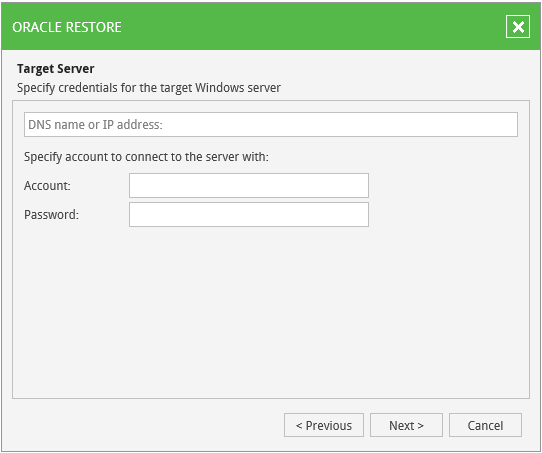
Task: Cancel the restore wizard
Action: [x=485, y=425]
